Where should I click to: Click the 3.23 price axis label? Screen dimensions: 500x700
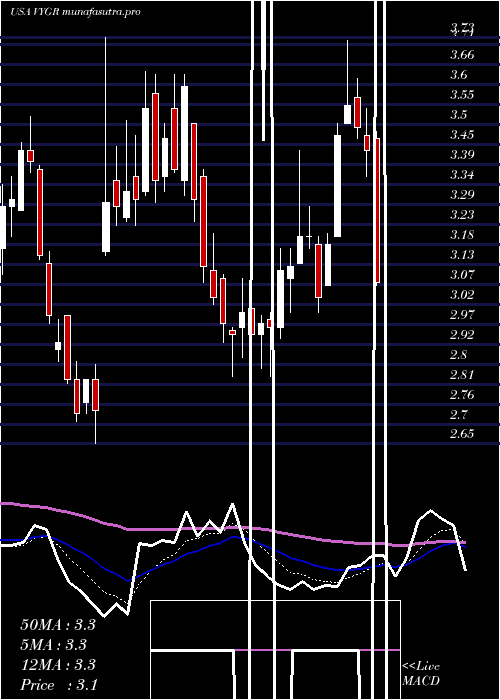pos(462,215)
